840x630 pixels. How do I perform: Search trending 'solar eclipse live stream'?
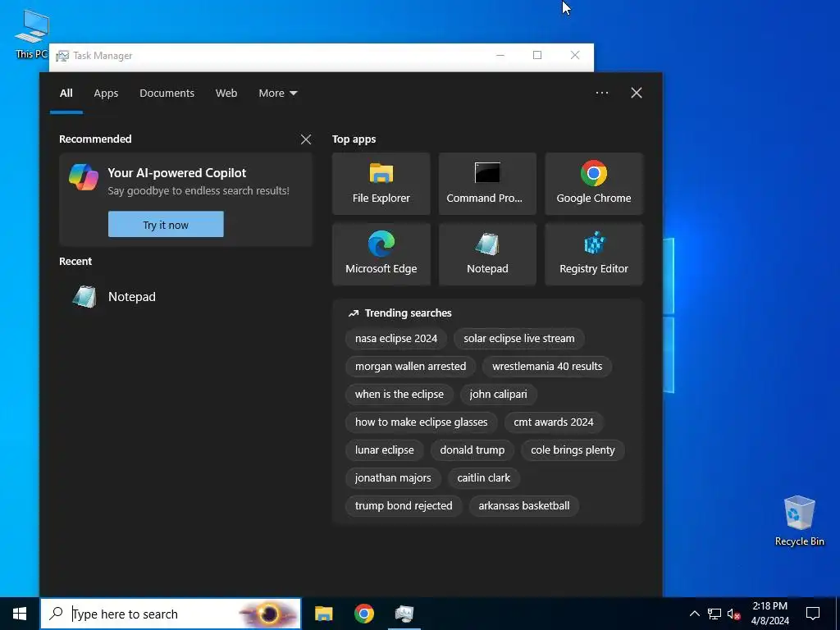coord(518,339)
